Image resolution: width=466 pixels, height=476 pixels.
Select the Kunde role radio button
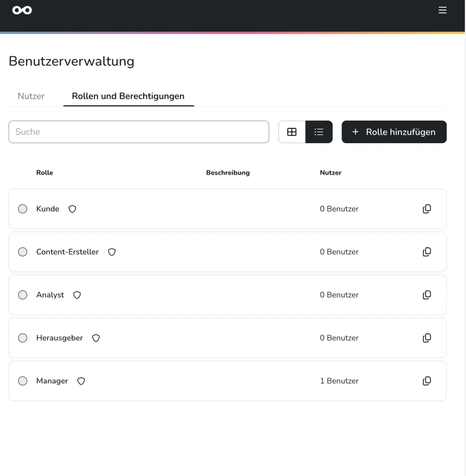22,209
